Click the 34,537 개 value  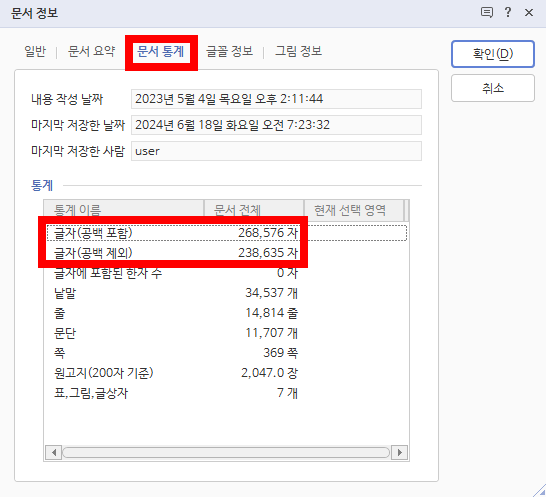(271, 293)
